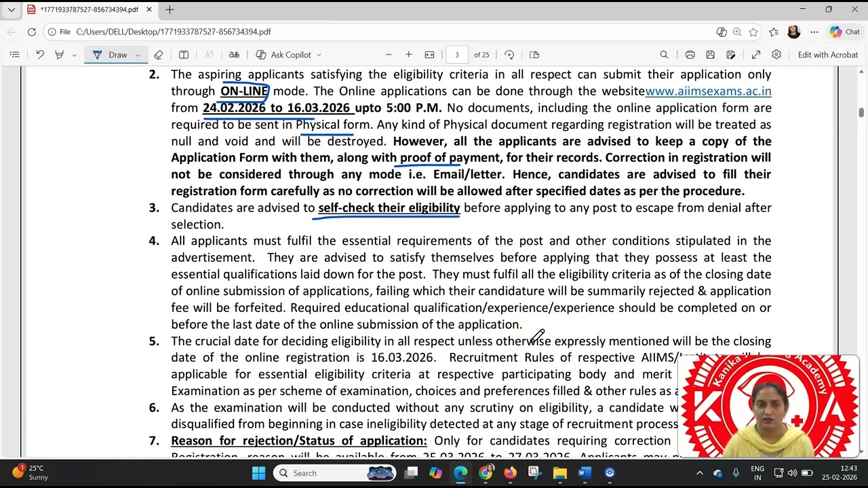Open the Windows Start menu
The image size is (868, 488).
click(x=258, y=473)
